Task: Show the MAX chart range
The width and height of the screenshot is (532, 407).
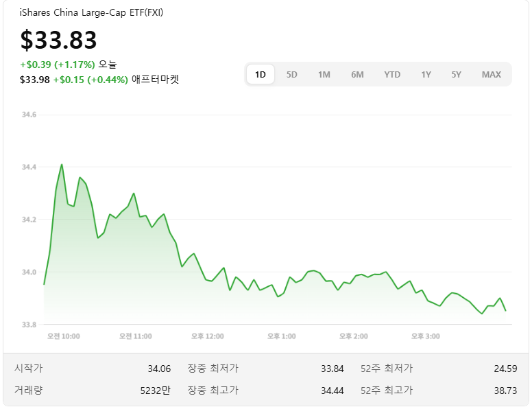Action: [492, 74]
